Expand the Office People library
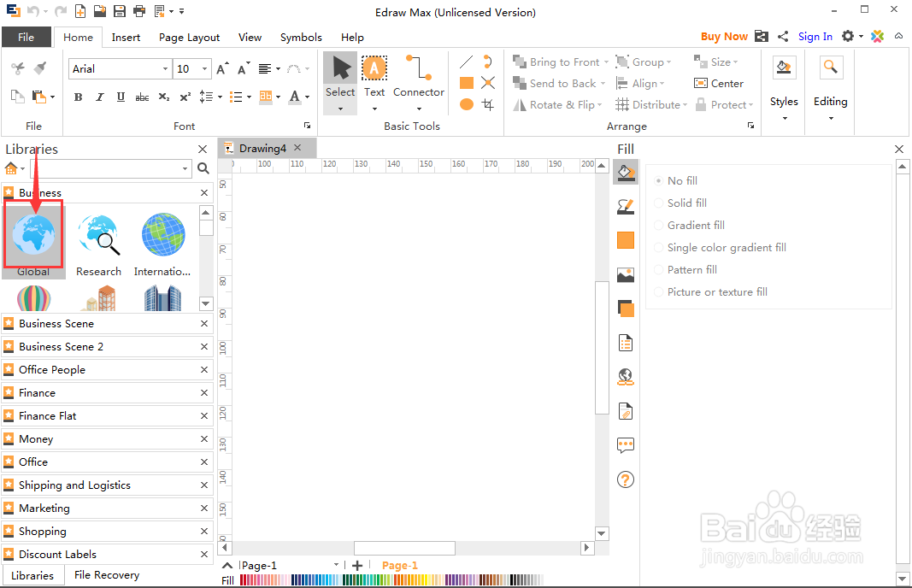Screen dimensions: 912x588 (x=52, y=370)
